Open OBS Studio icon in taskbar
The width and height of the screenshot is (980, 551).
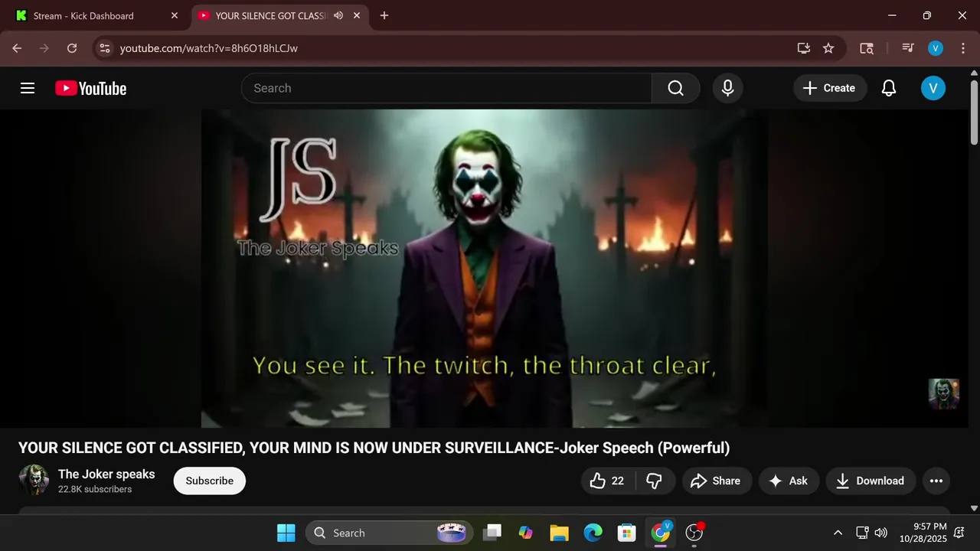694,533
